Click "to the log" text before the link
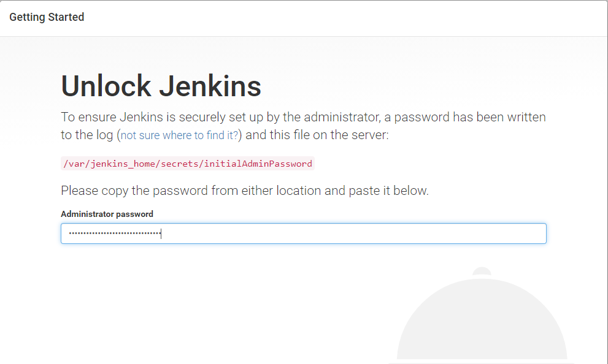The width and height of the screenshot is (608, 364). [x=87, y=135]
